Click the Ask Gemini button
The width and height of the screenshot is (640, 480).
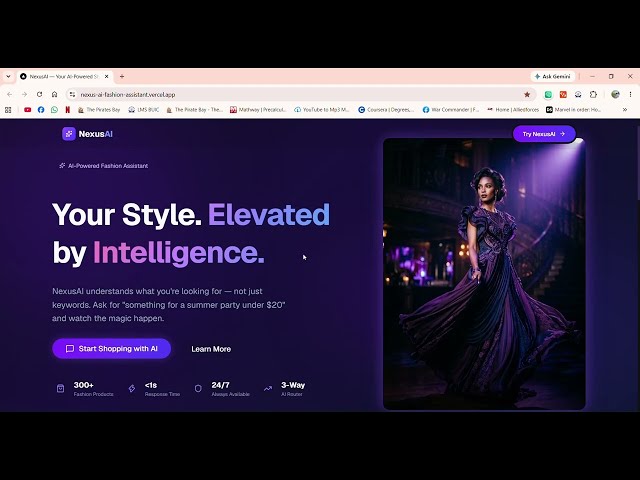pos(553,76)
